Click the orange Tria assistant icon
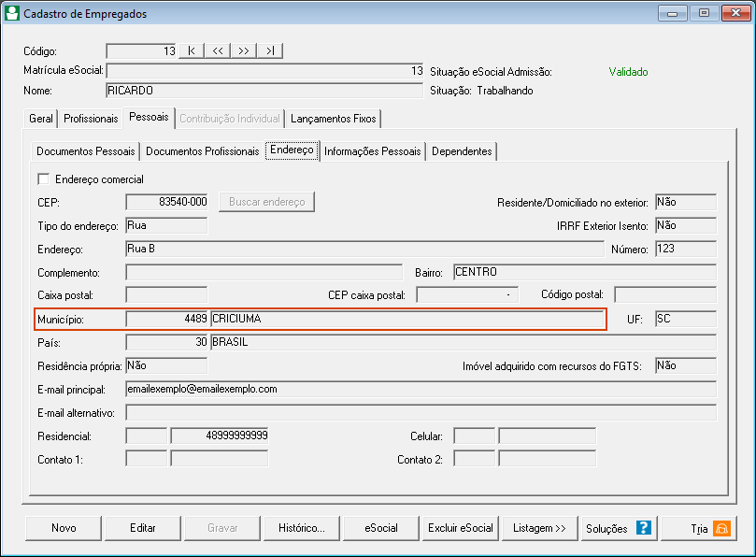 coord(721,528)
